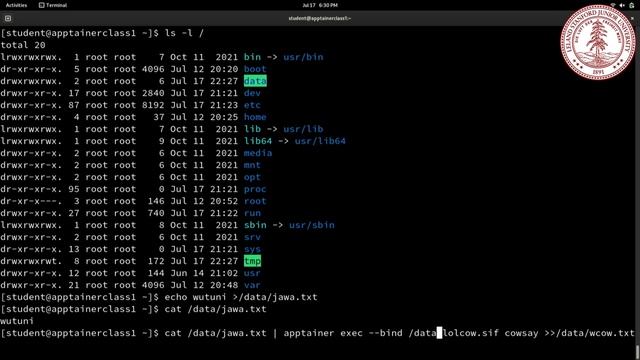The height and width of the screenshot is (360, 640).
Task: Click the 'ls -l /' command text
Action: tap(184, 33)
